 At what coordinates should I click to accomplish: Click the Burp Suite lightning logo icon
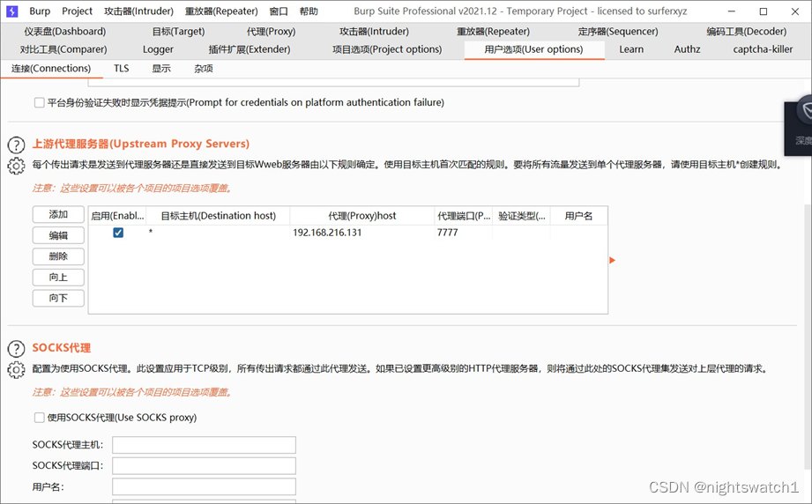coord(12,11)
